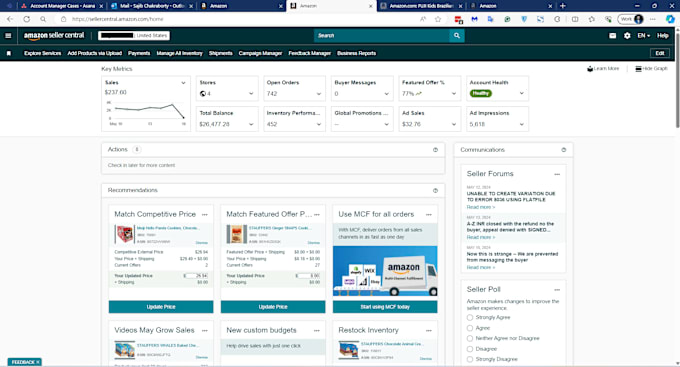Open Match Featured Offer card options menu
Viewport: 680px width, 367px height.
(x=317, y=215)
